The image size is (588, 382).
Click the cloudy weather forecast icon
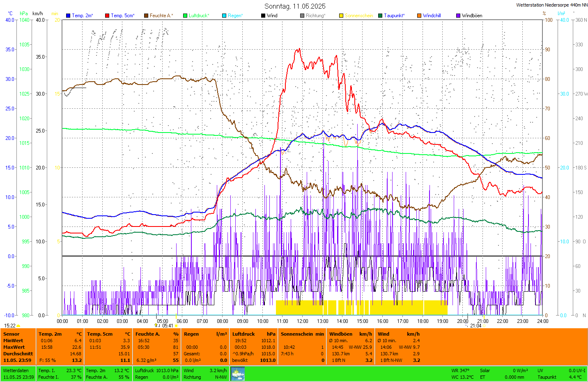click(238, 374)
